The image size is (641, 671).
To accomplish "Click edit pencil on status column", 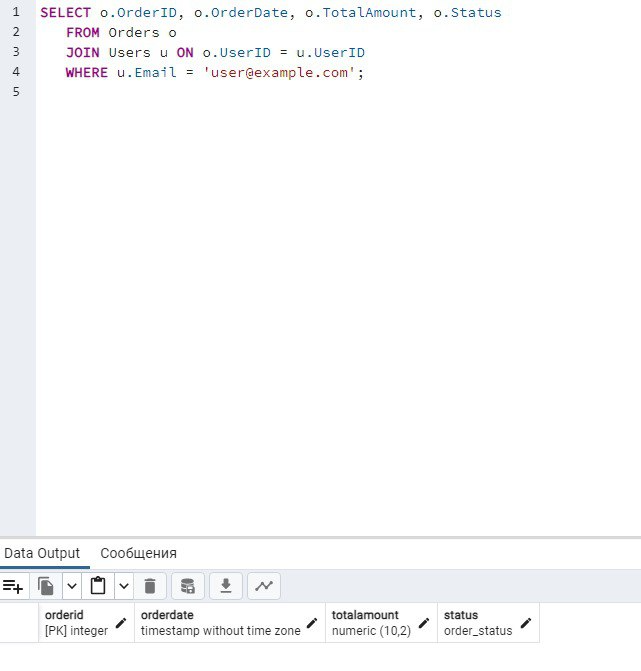I will pyautogui.click(x=526, y=623).
